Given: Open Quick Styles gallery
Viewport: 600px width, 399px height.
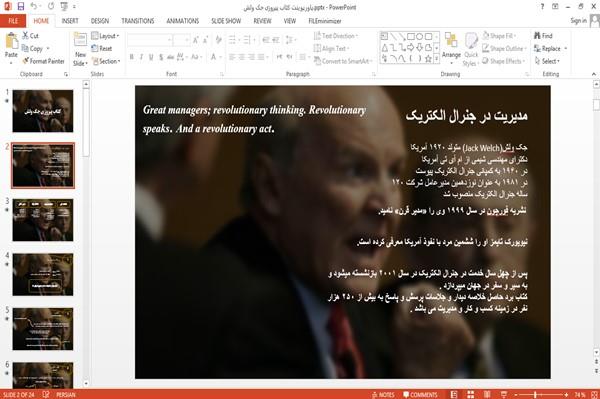Looking at the screenshot, I should click(x=471, y=49).
